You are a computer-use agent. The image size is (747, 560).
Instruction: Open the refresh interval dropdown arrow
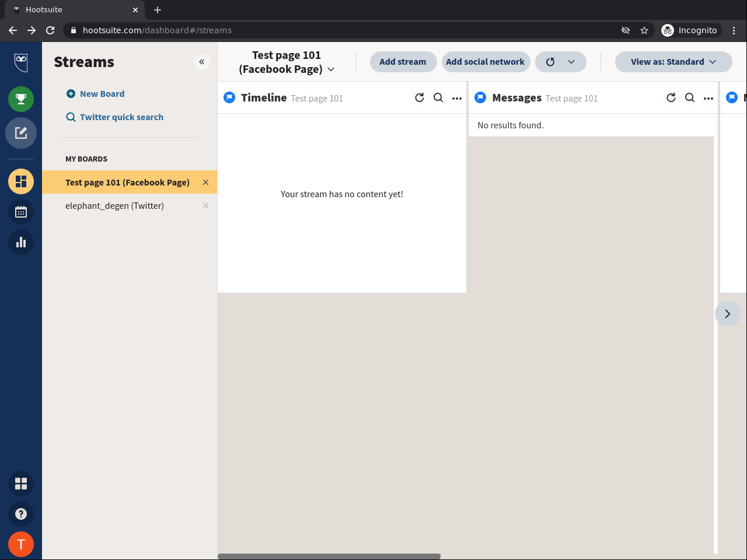572,62
